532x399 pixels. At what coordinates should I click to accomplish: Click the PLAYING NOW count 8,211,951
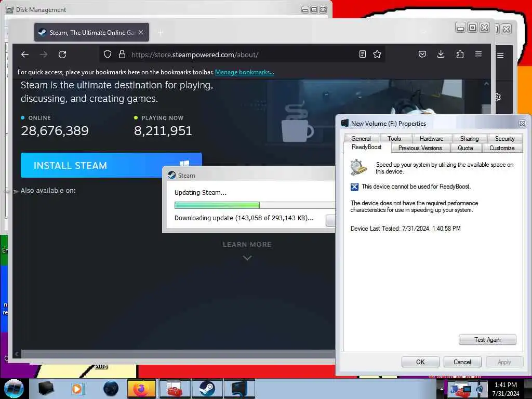pos(163,130)
